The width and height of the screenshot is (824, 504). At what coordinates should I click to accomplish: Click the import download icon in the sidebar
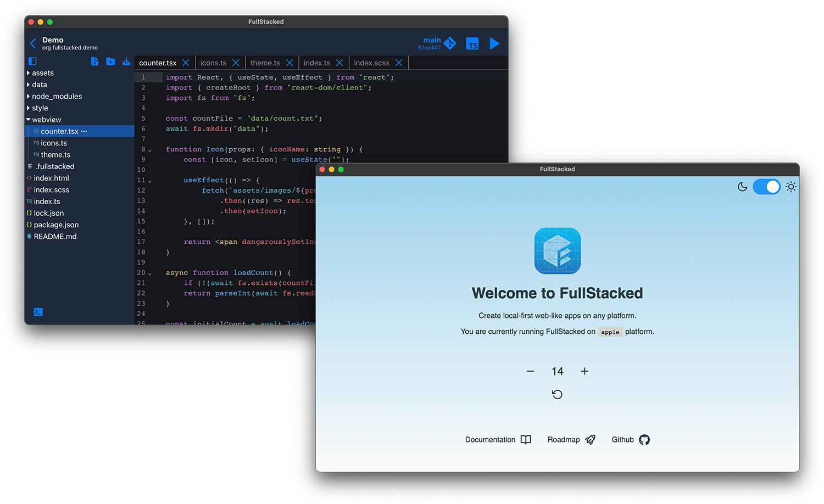(126, 61)
